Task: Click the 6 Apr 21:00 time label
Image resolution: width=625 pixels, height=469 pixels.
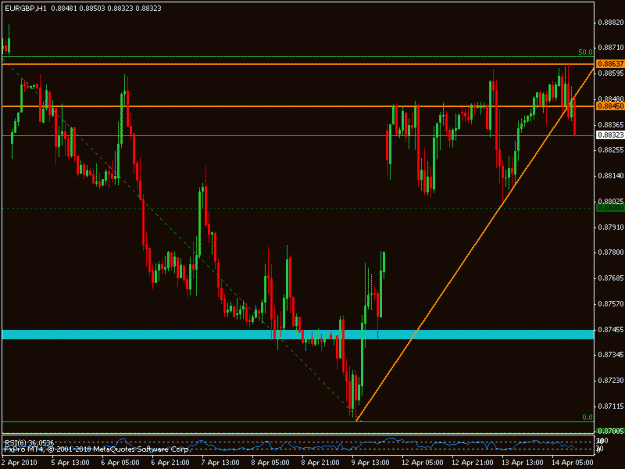Action: pyautogui.click(x=170, y=463)
